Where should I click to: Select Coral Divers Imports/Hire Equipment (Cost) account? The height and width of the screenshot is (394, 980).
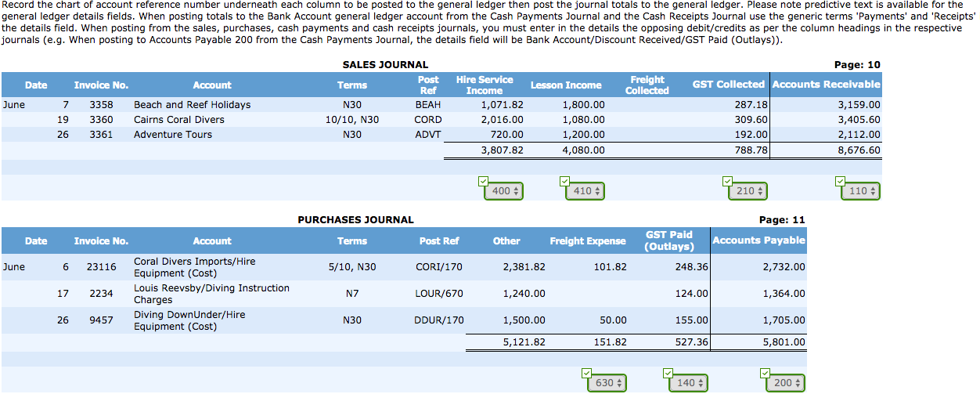(194, 267)
